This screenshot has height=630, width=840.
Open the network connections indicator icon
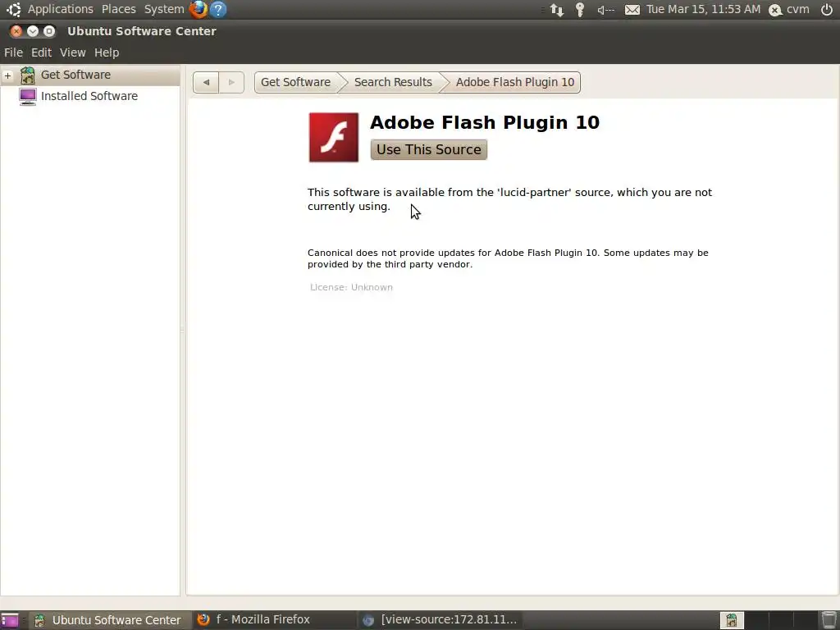click(557, 10)
